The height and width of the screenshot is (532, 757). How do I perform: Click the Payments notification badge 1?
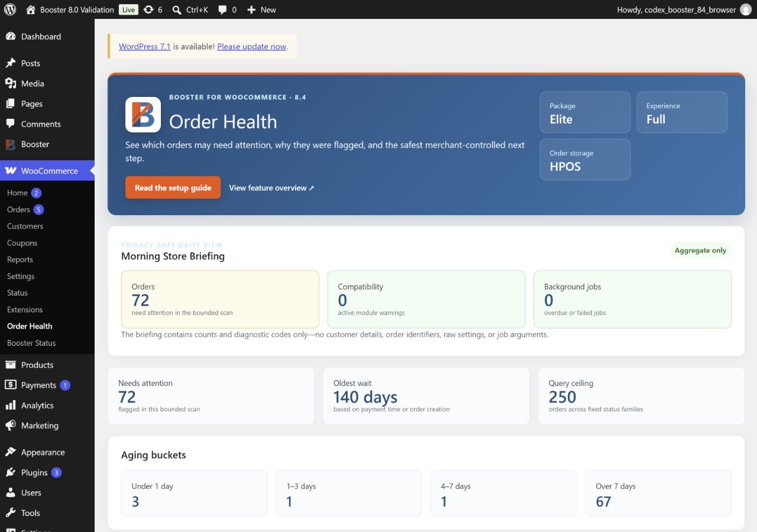click(65, 385)
